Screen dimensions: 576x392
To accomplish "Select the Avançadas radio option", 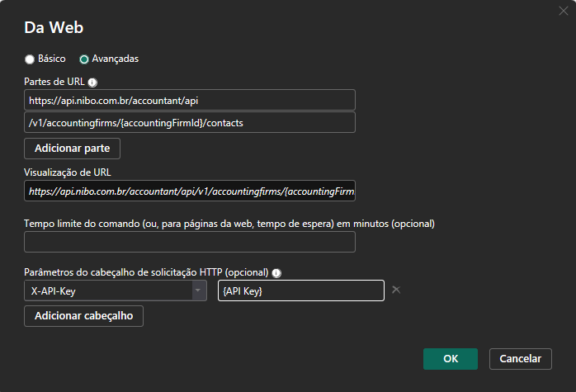I will point(84,59).
